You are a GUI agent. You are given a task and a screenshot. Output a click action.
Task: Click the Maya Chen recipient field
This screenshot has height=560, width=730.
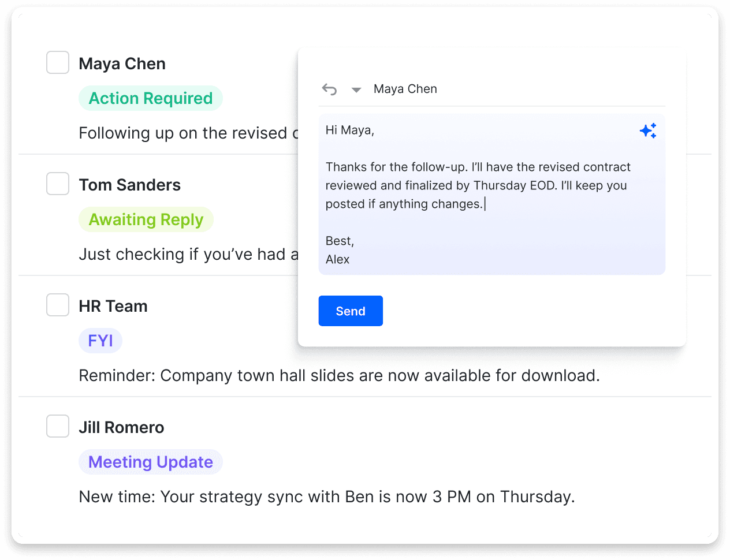coord(405,89)
